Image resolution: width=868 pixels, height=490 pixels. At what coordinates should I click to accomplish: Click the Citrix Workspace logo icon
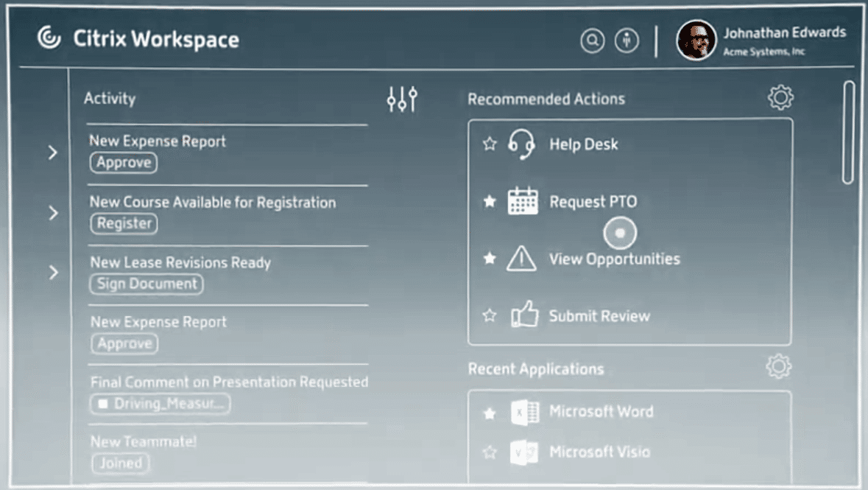(x=49, y=38)
